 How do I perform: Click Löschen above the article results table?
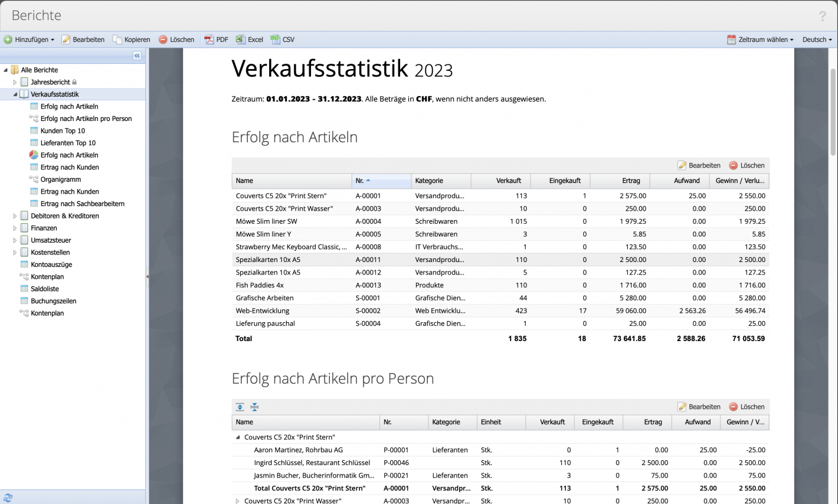747,165
